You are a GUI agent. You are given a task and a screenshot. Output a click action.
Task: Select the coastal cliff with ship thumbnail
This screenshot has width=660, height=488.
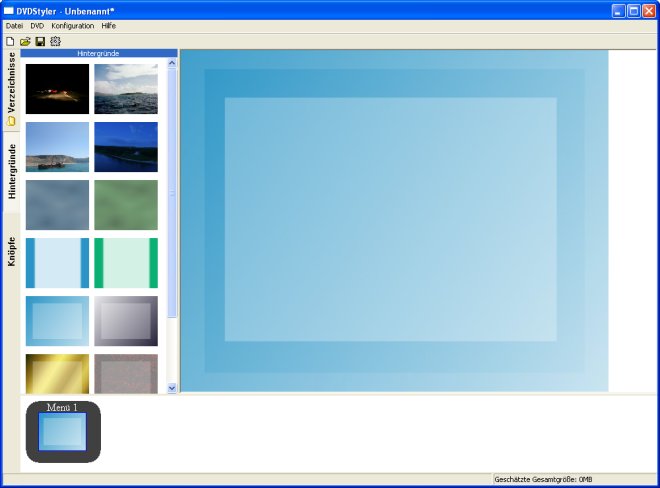point(57,147)
